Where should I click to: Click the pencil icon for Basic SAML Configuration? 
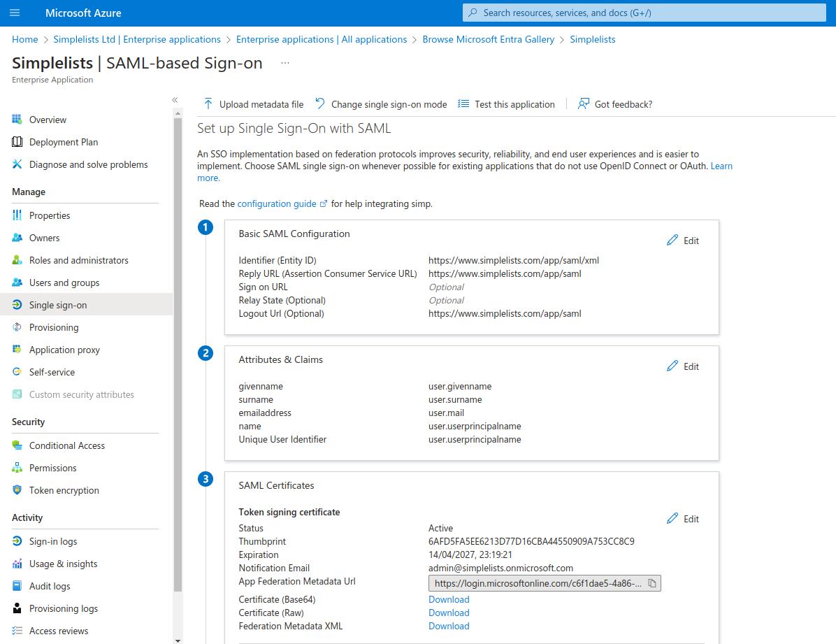click(672, 240)
